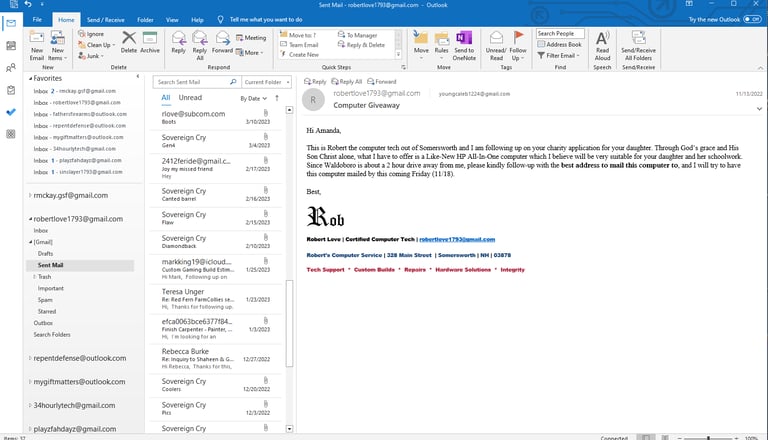
Task: Switch to the View tab
Action: click(x=172, y=20)
